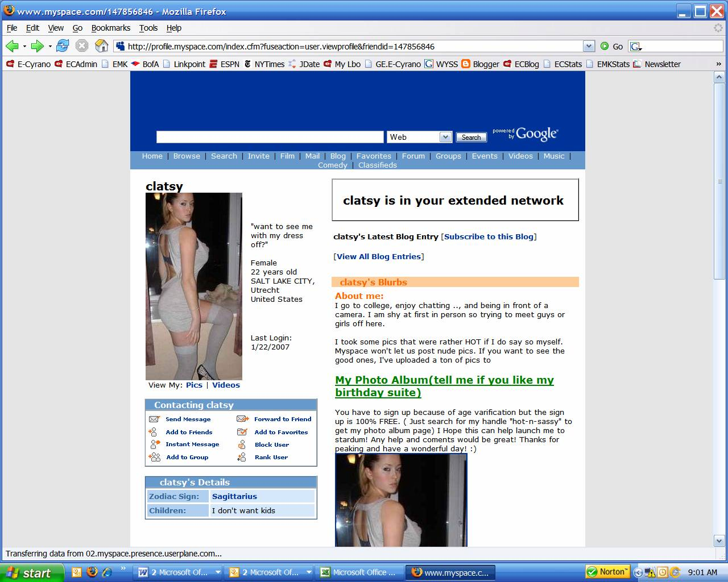Open the WYSS bookmark

441,64
